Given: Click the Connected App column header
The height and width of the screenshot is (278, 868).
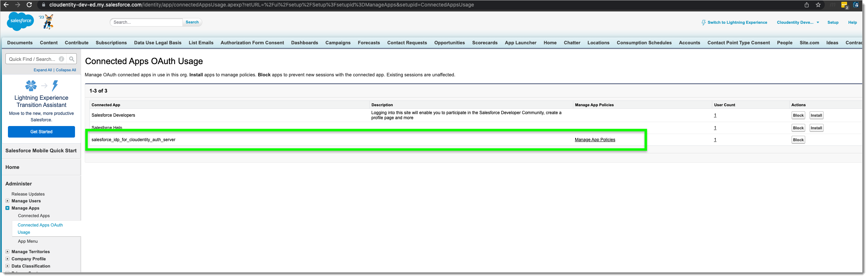Looking at the screenshot, I should (x=106, y=105).
